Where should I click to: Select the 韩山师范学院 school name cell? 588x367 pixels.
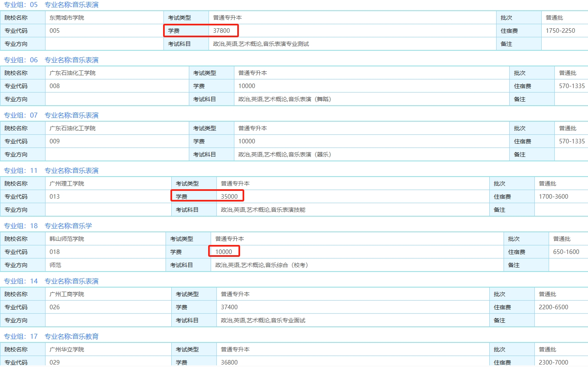point(67,239)
